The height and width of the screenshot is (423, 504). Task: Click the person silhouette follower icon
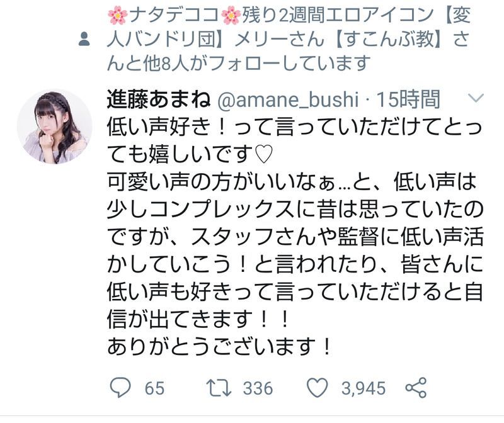pos(84,39)
